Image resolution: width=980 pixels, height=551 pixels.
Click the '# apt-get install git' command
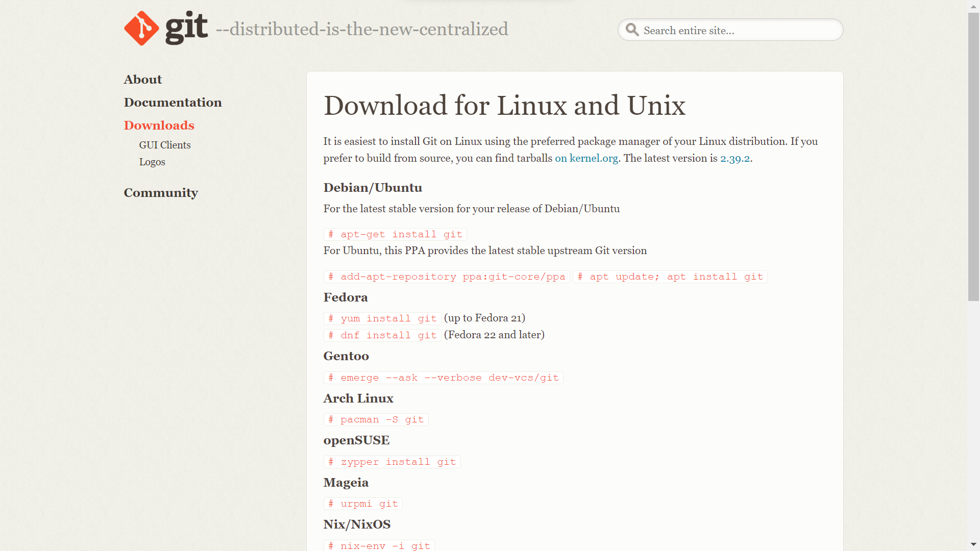395,234
